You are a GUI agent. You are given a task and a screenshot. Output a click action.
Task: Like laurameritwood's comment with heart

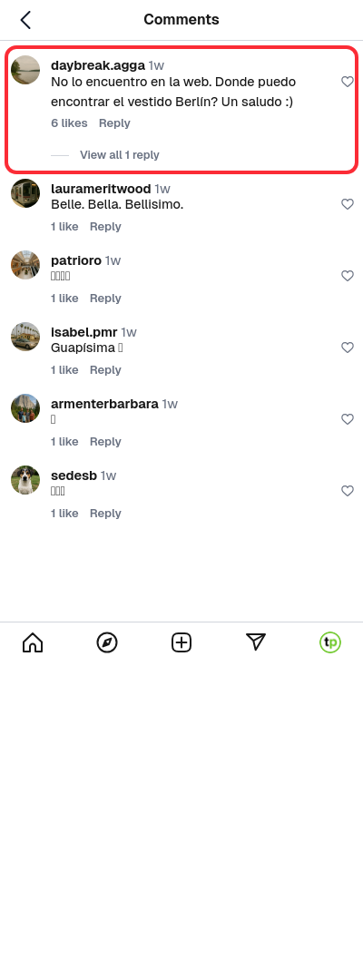(x=348, y=204)
